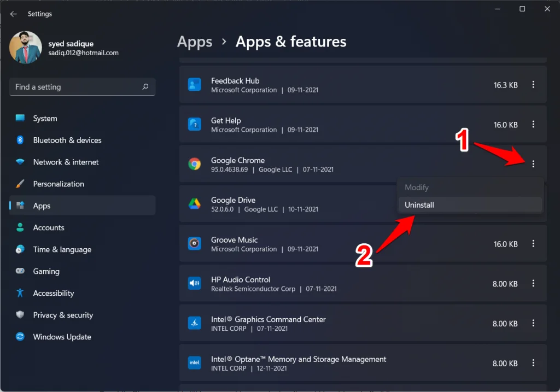Open the syed sadique profile picture

pyautogui.click(x=26, y=47)
